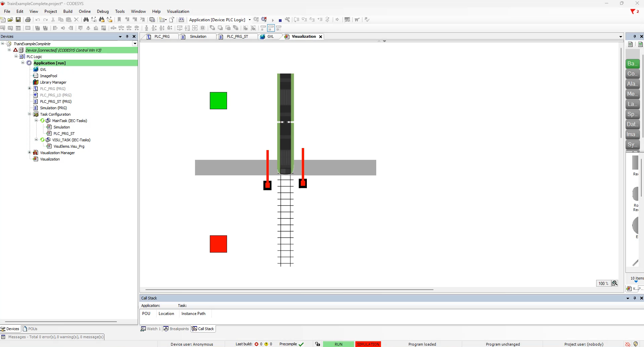Open the Debug menu
Screen dimensions: 644x347
point(103,11)
